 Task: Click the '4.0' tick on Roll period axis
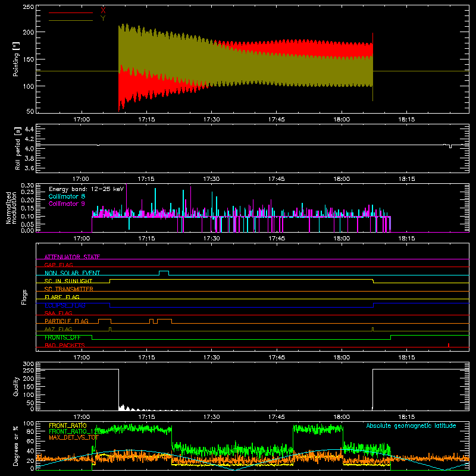click(29, 149)
